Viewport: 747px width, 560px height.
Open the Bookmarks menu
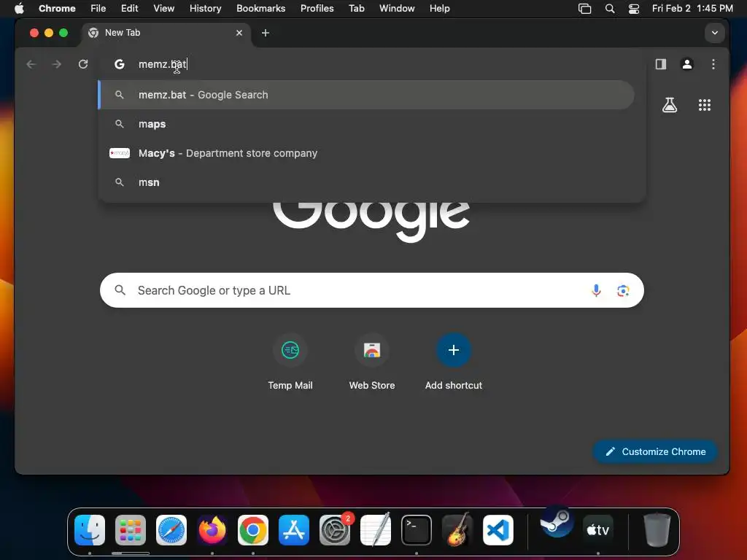(x=260, y=8)
